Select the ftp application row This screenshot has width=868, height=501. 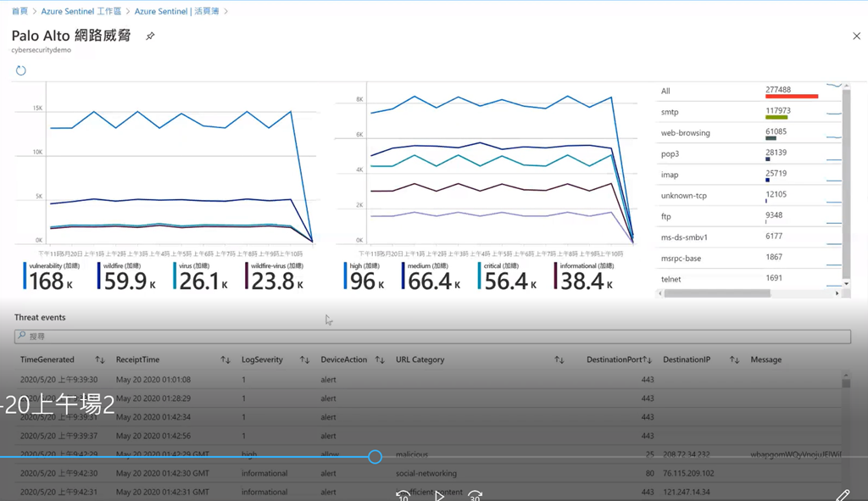tap(748, 216)
